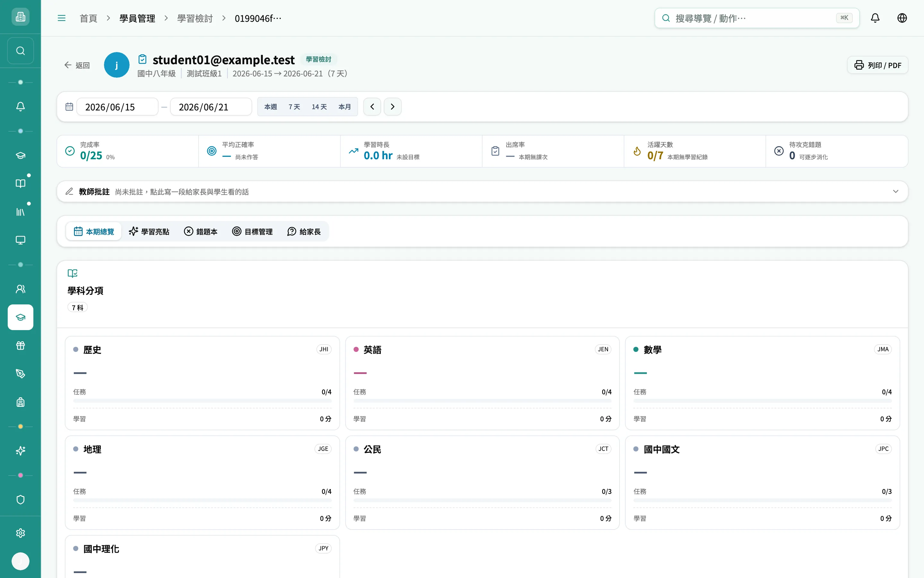Click the 學習檢討 tag beside student email
Screen dimensions: 924x578
tap(319, 59)
